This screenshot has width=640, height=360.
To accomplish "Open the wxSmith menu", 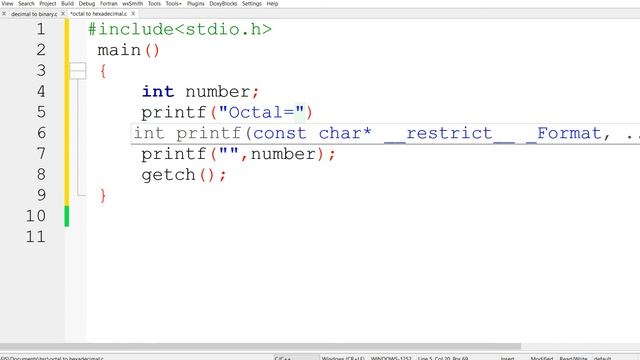I will click(x=133, y=3).
